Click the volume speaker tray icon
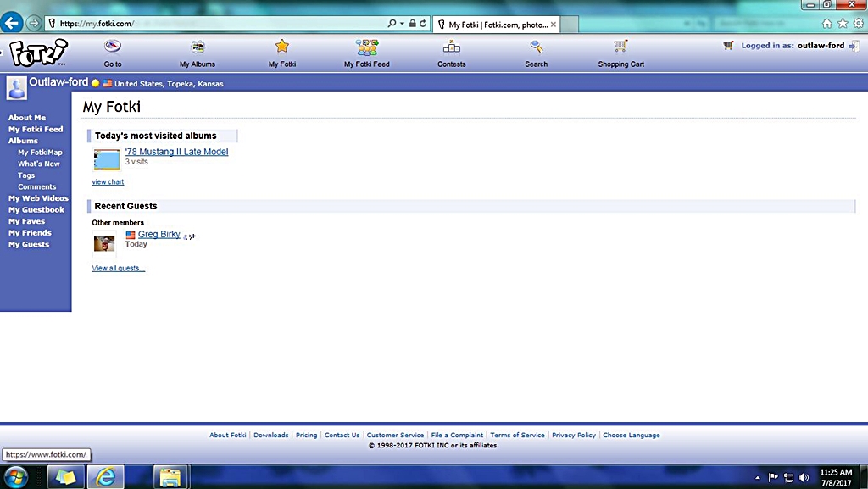Image resolution: width=868 pixels, height=489 pixels. click(804, 477)
